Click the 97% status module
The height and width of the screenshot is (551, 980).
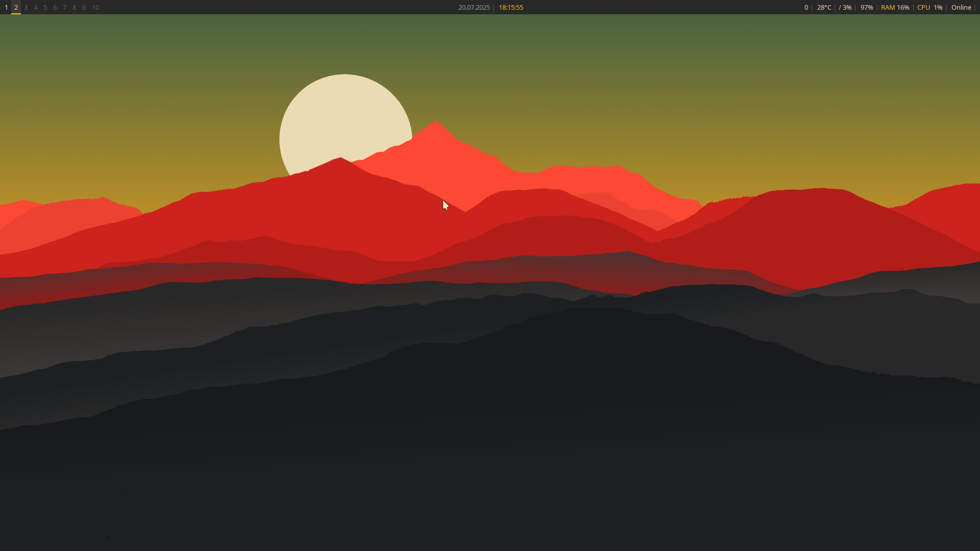pos(867,7)
